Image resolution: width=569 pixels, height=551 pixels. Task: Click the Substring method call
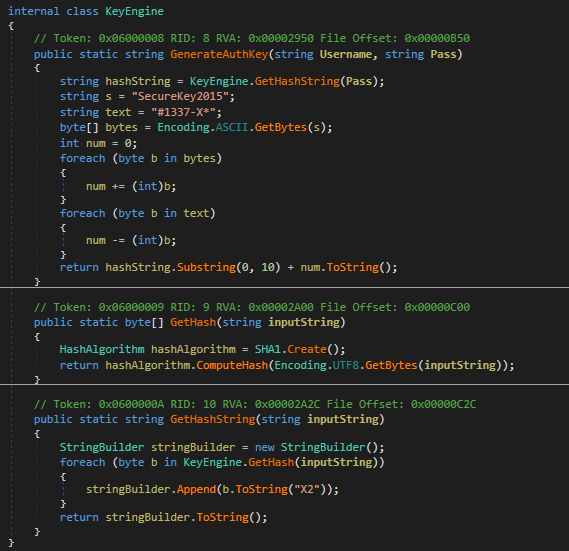pyautogui.click(x=206, y=268)
